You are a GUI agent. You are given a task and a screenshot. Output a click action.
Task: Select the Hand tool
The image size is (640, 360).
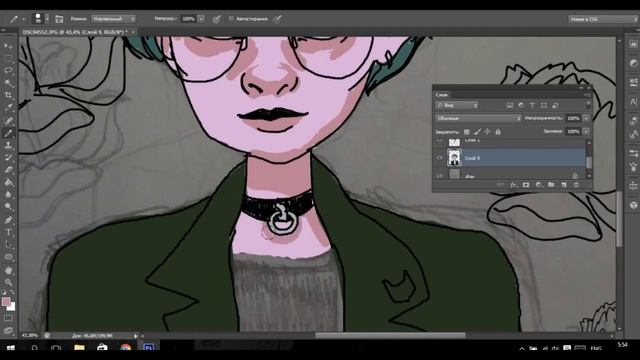(x=8, y=270)
